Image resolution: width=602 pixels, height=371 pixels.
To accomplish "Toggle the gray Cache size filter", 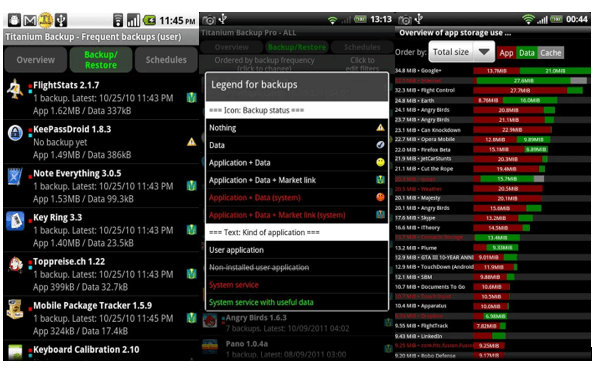I will tap(551, 53).
